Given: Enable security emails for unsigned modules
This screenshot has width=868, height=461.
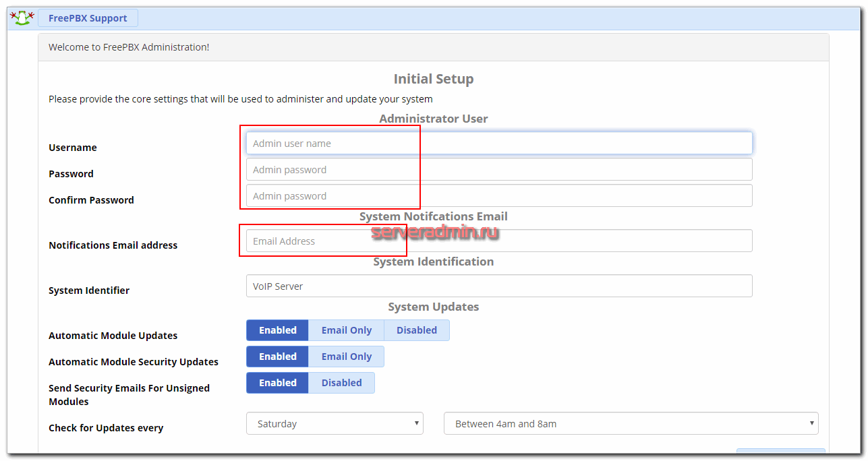Looking at the screenshot, I should (x=277, y=383).
